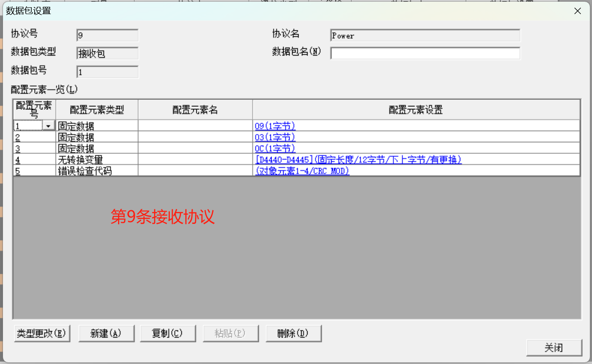Select row 2 element number cell
The image size is (592, 364).
(x=34, y=137)
